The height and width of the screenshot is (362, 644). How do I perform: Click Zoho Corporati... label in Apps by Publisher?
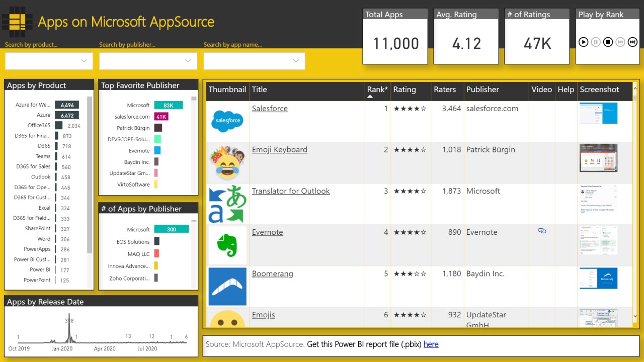(x=130, y=278)
